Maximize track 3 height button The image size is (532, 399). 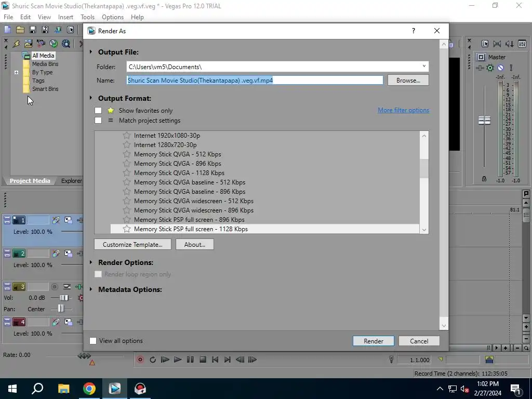click(7, 288)
